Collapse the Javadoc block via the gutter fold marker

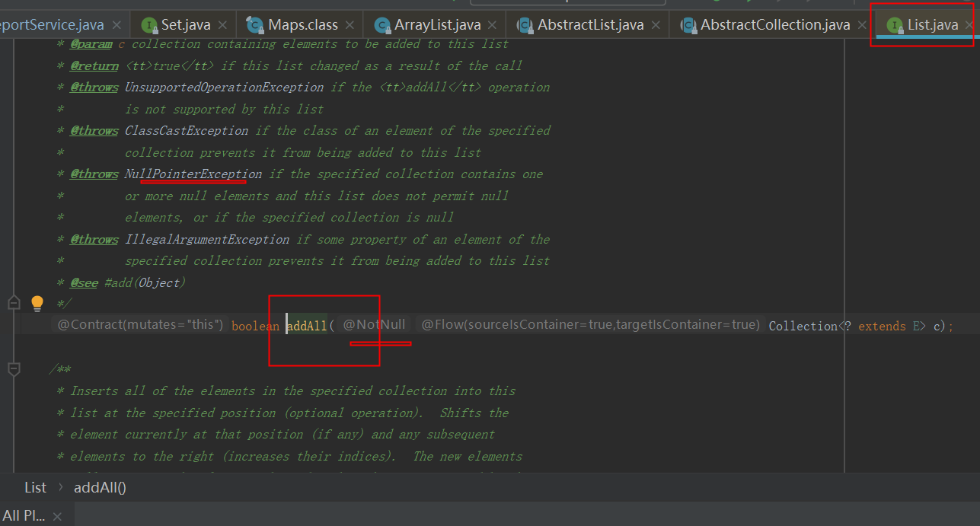tap(13, 302)
